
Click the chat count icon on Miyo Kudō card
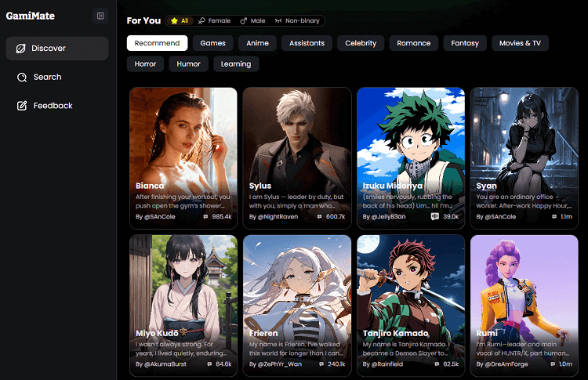(209, 364)
